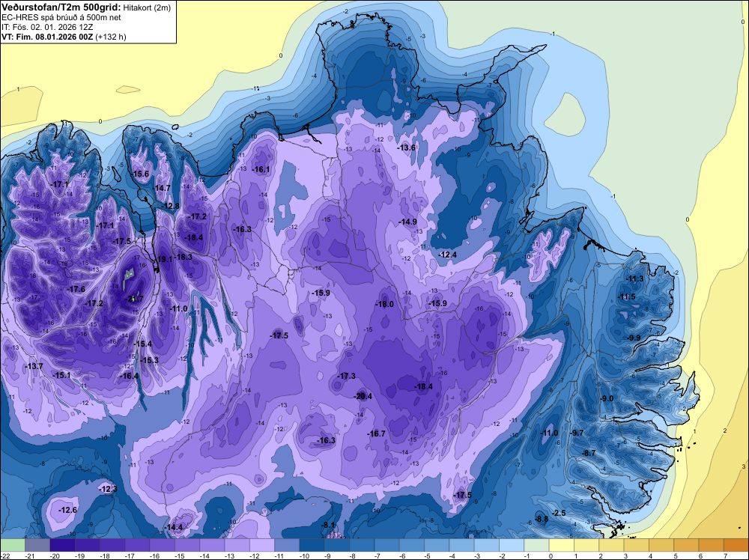Select the legend color swatch labeled -1
The width and height of the screenshot is (749, 560).
[x=536, y=545]
